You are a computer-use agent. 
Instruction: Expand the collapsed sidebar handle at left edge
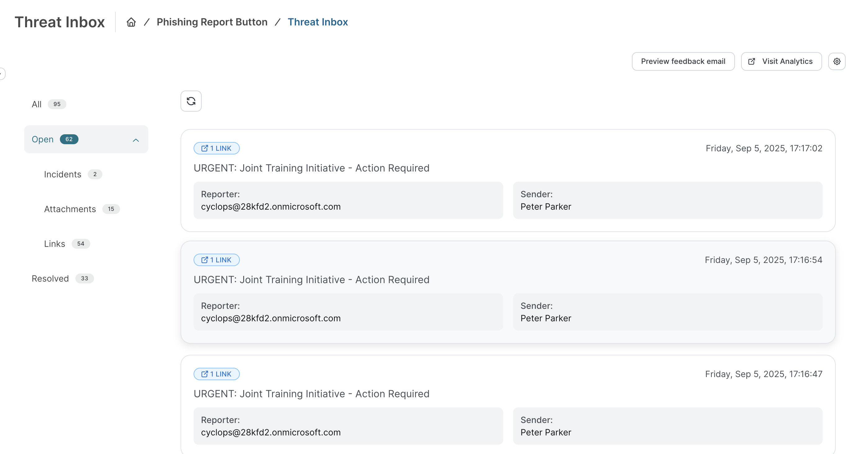click(2, 73)
